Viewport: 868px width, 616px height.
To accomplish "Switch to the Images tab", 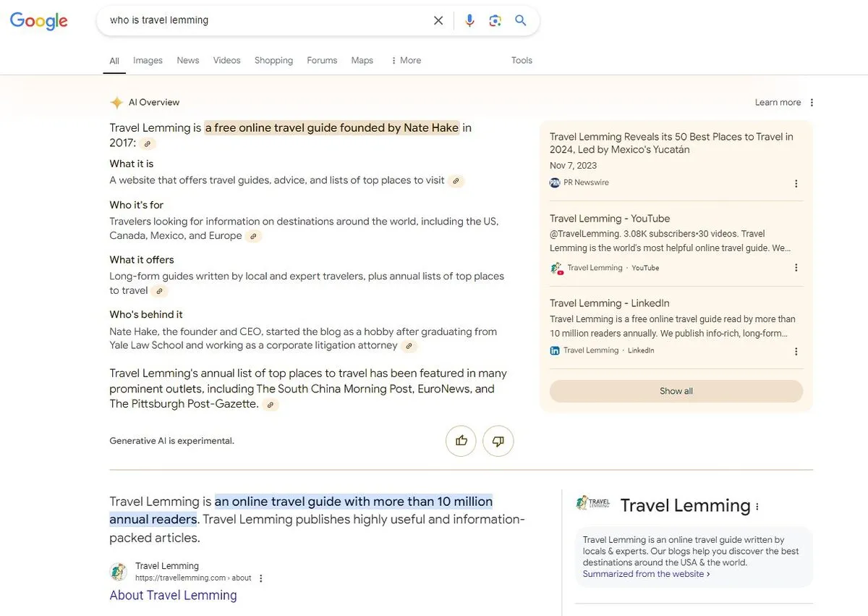I will [x=148, y=61].
